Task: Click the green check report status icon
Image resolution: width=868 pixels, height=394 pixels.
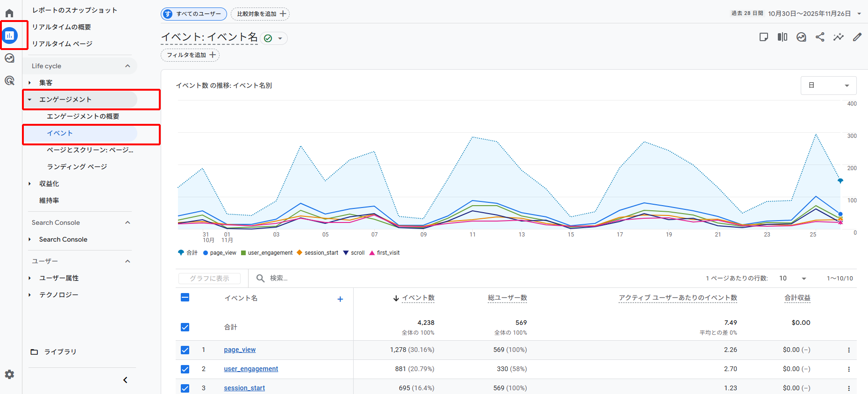Action: tap(268, 38)
